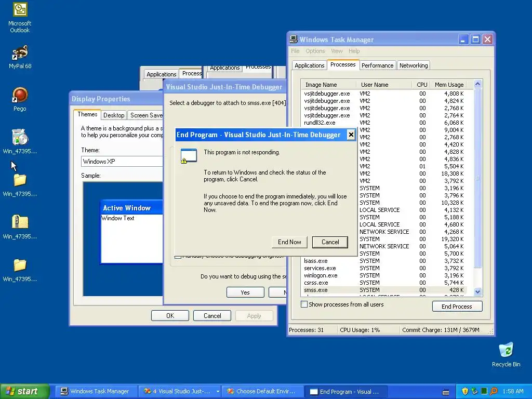The image size is (532, 399).
Task: Sort processes by CPU column
Action: pos(421,85)
